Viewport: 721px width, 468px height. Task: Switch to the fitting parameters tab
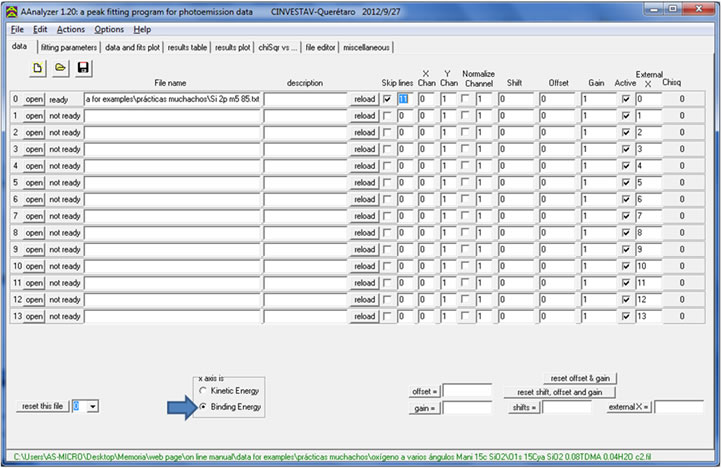coord(68,47)
